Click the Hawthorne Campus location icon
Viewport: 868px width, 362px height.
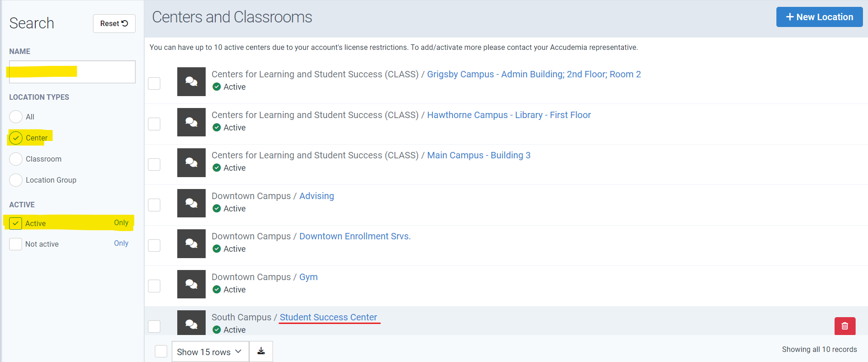pyautogui.click(x=191, y=122)
